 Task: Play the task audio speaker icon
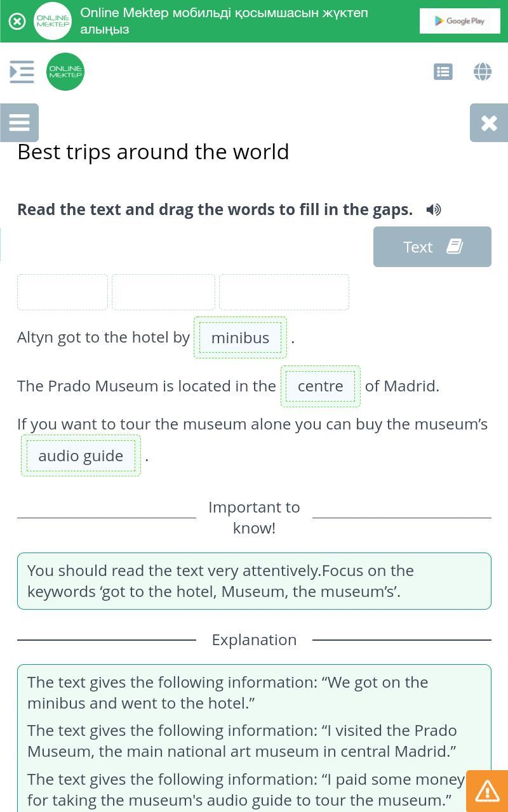click(x=434, y=209)
